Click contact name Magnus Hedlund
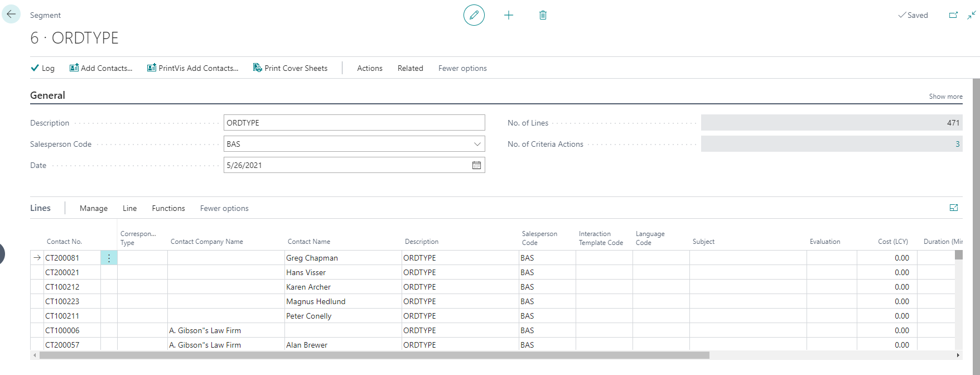The height and width of the screenshot is (375, 980). pos(316,301)
